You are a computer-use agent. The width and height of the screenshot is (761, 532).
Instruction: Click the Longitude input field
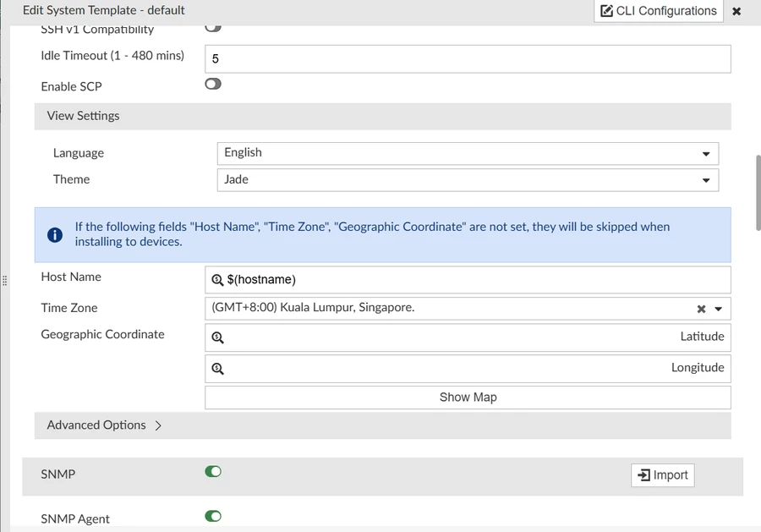(x=468, y=369)
